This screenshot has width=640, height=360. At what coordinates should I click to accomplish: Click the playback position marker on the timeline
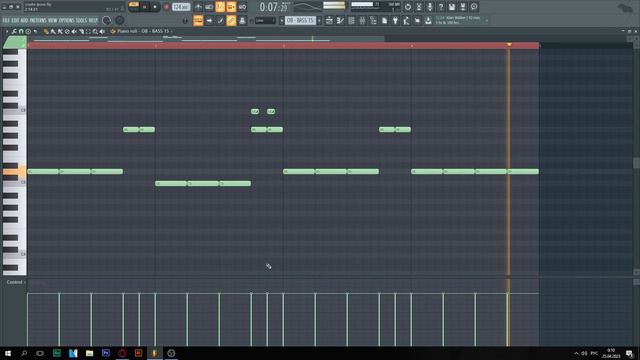(x=509, y=44)
